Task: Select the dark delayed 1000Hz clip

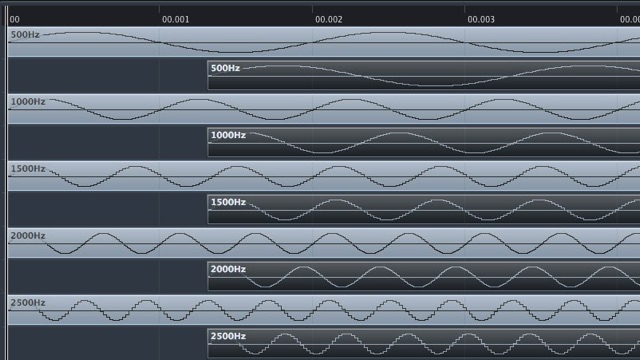Action: click(x=424, y=142)
